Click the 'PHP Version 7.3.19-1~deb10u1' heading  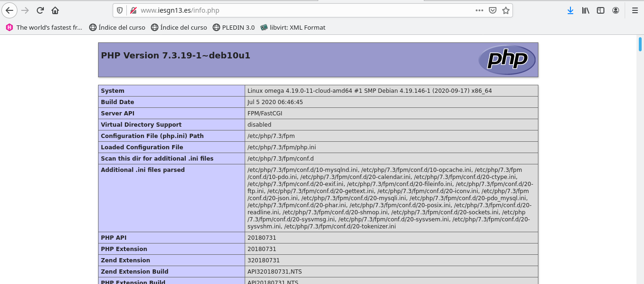175,55
